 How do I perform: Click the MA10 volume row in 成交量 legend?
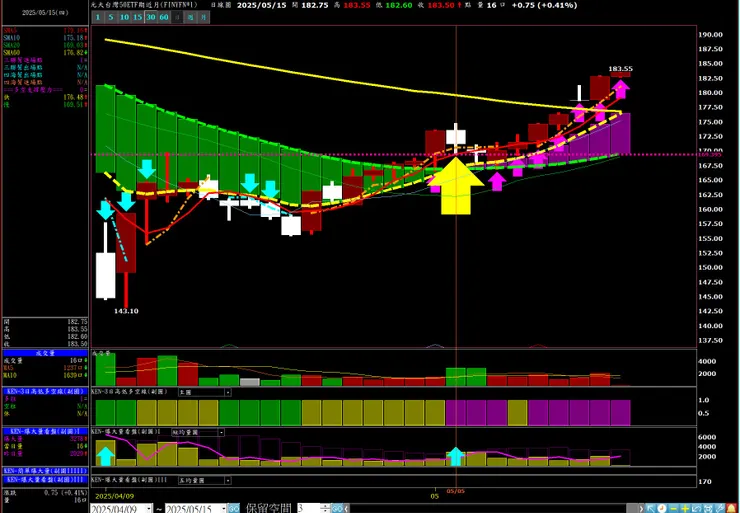[45, 376]
